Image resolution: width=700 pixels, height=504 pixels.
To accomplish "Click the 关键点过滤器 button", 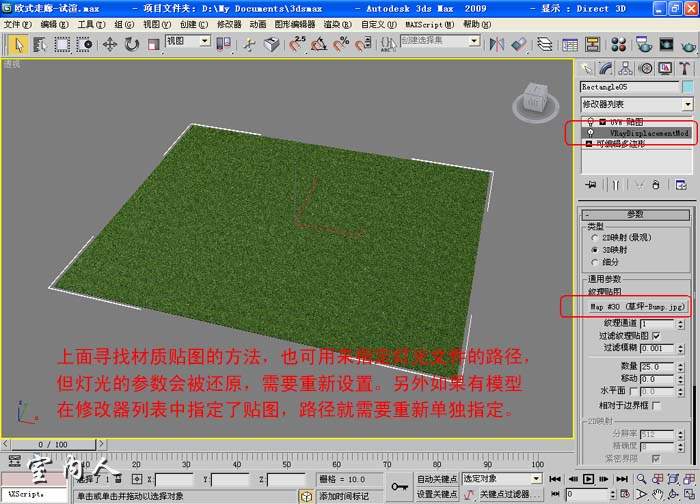I will 510,494.
